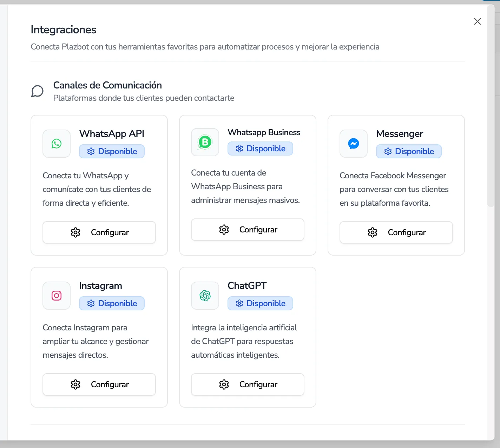
Task: Close the Integraciones dialog
Action: click(x=477, y=21)
